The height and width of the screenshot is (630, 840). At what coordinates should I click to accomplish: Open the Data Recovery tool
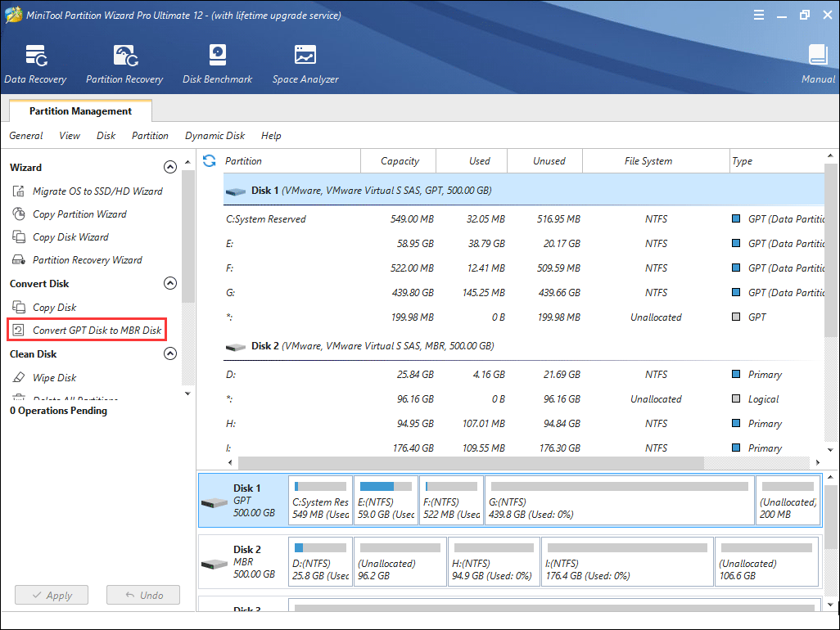pyautogui.click(x=35, y=65)
